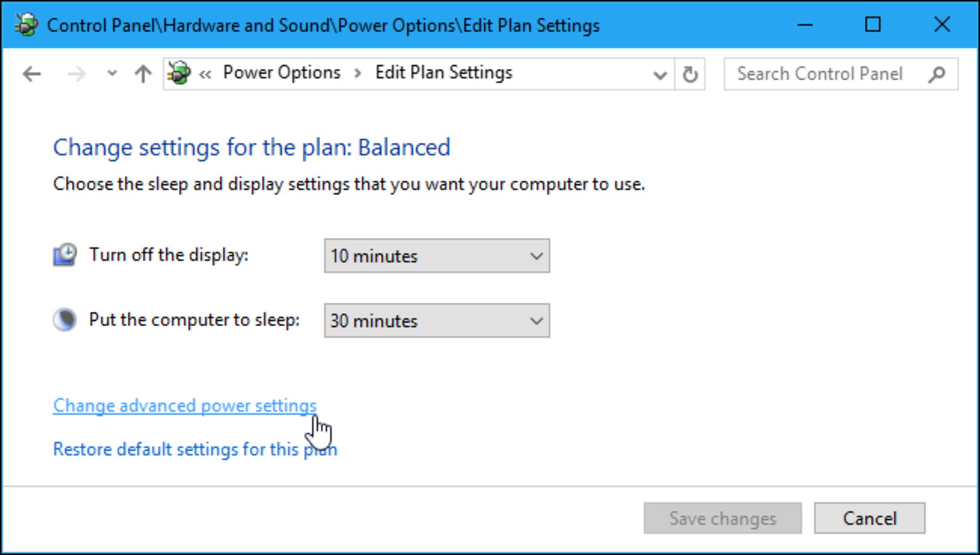Select Edit Plan Settings in the breadcrumb
980x555 pixels.
pyautogui.click(x=444, y=73)
